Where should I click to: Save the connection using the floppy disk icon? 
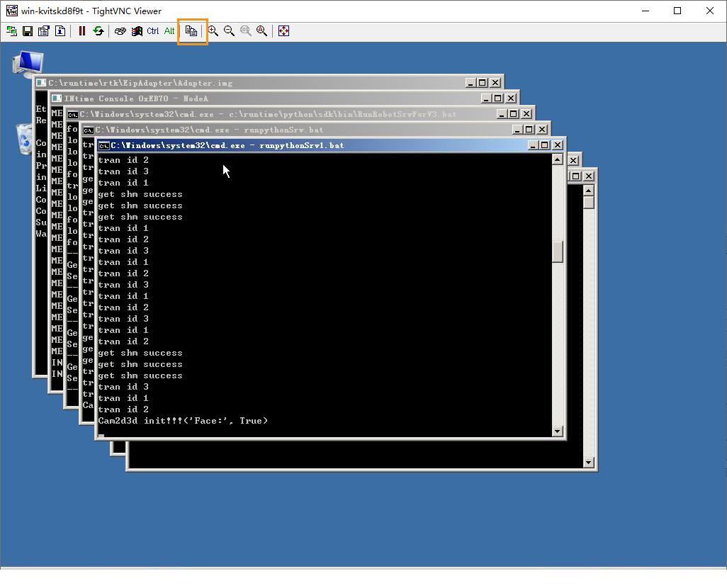[28, 31]
